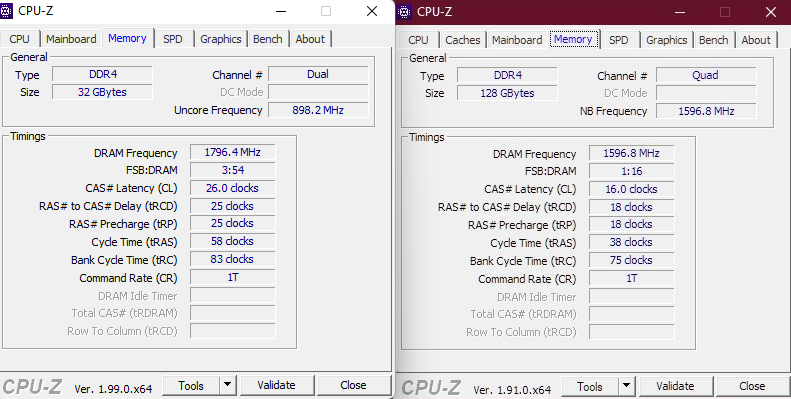Click FSB:DRAM value 1:16
The height and width of the screenshot is (399, 791).
click(x=632, y=171)
